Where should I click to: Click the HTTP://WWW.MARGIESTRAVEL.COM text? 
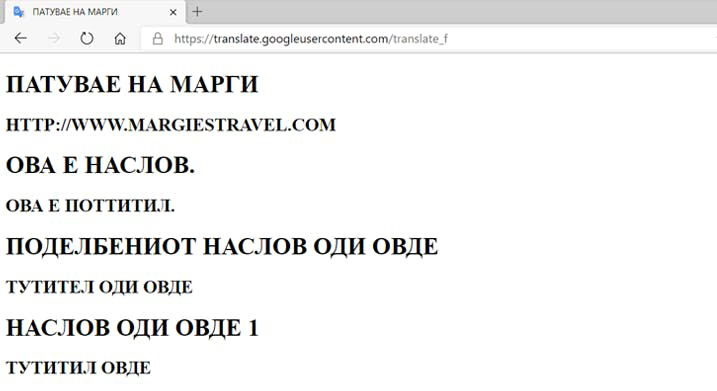click(171, 125)
